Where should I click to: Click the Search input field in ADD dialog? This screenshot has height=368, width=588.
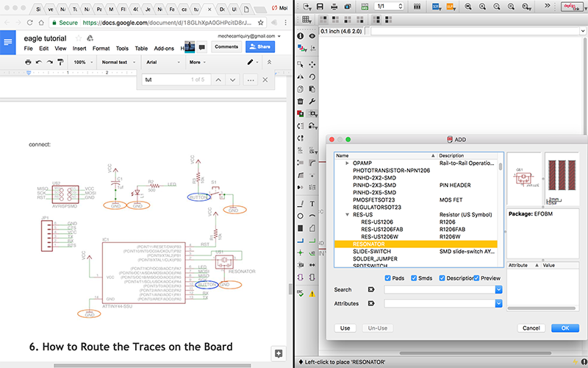coord(440,289)
